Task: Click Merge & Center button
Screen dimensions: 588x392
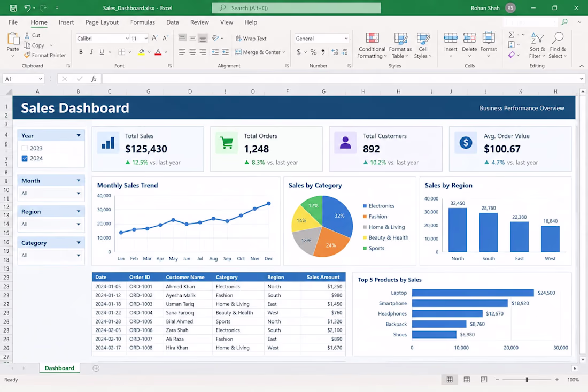Action: [x=259, y=52]
